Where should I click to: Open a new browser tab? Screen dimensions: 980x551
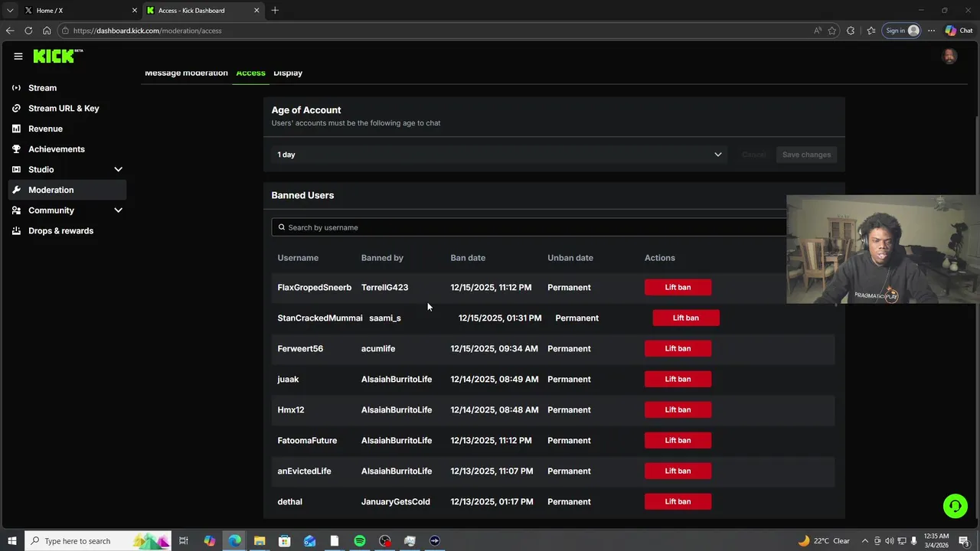click(275, 10)
